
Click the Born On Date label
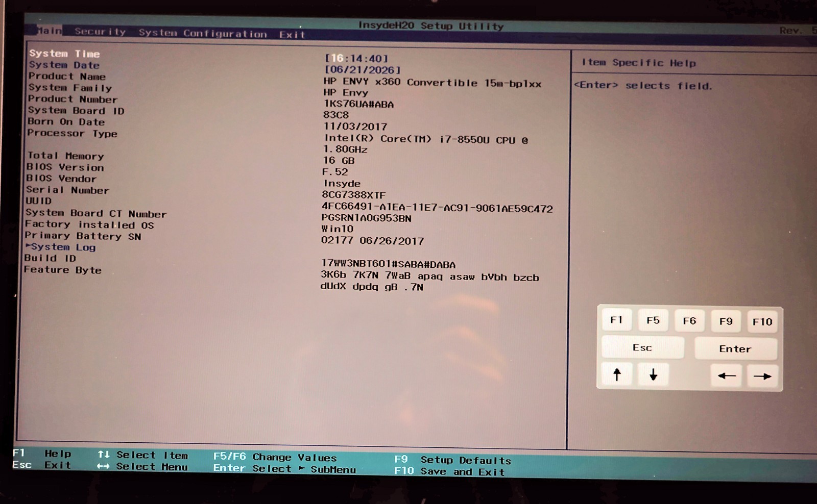(x=66, y=121)
